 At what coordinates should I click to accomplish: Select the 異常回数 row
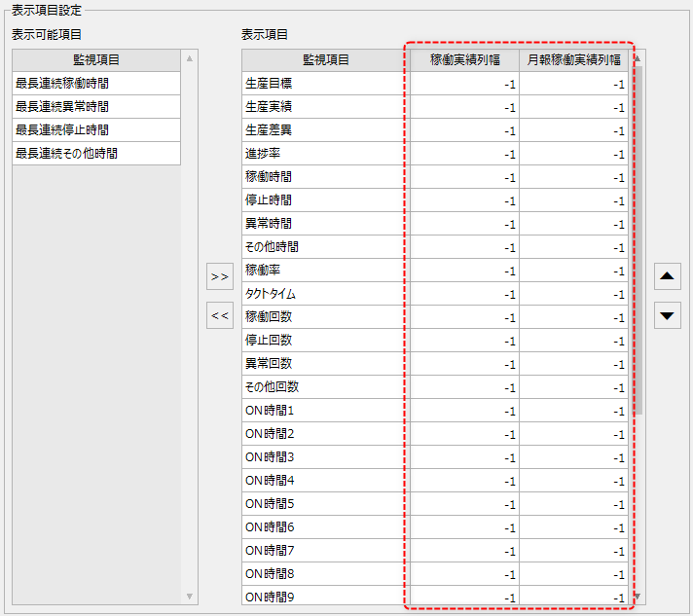pyautogui.click(x=435, y=364)
